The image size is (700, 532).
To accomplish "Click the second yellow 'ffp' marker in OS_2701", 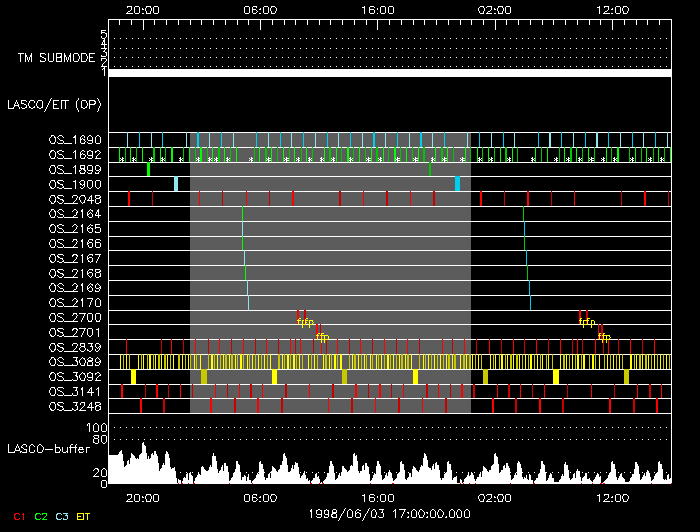I will (604, 337).
